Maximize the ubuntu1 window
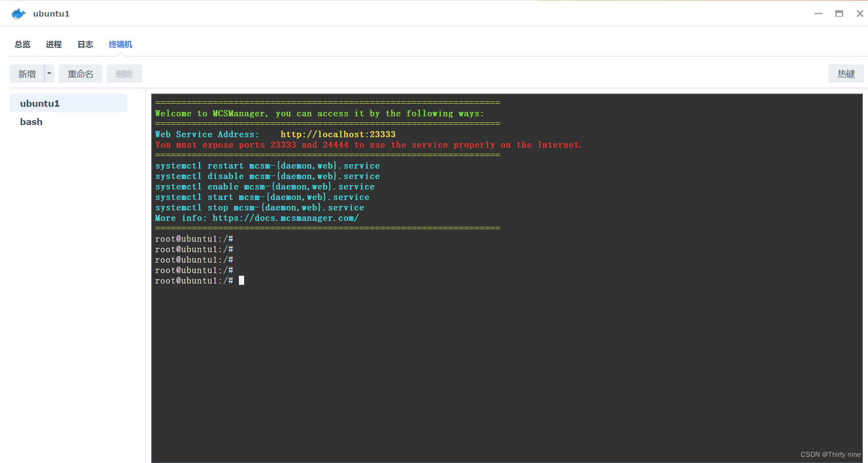Image resolution: width=868 pixels, height=463 pixels. pyautogui.click(x=840, y=14)
